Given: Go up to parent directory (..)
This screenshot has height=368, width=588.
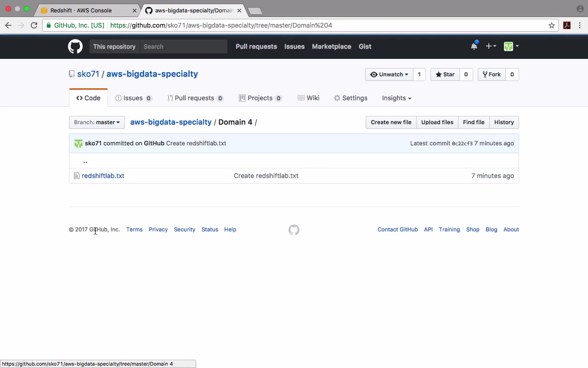Looking at the screenshot, I should 85,161.
